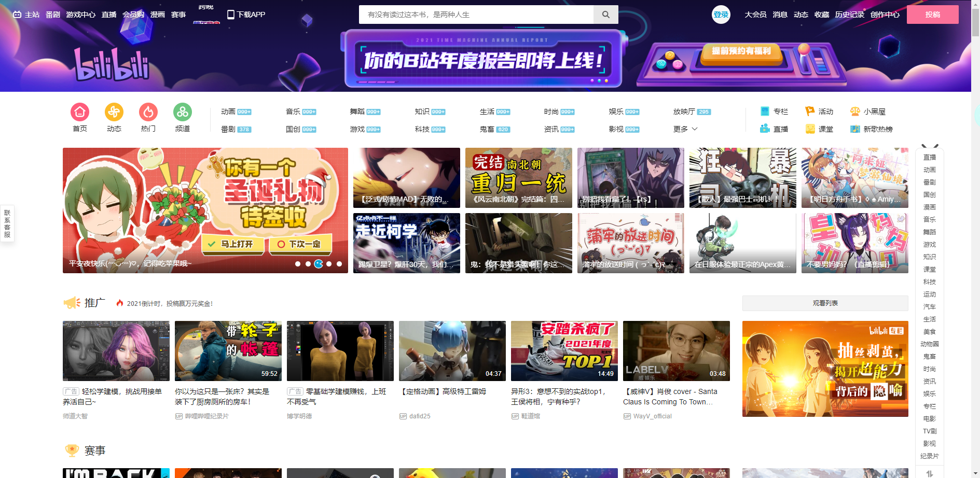
Task: Click the search input field
Action: coord(476,15)
